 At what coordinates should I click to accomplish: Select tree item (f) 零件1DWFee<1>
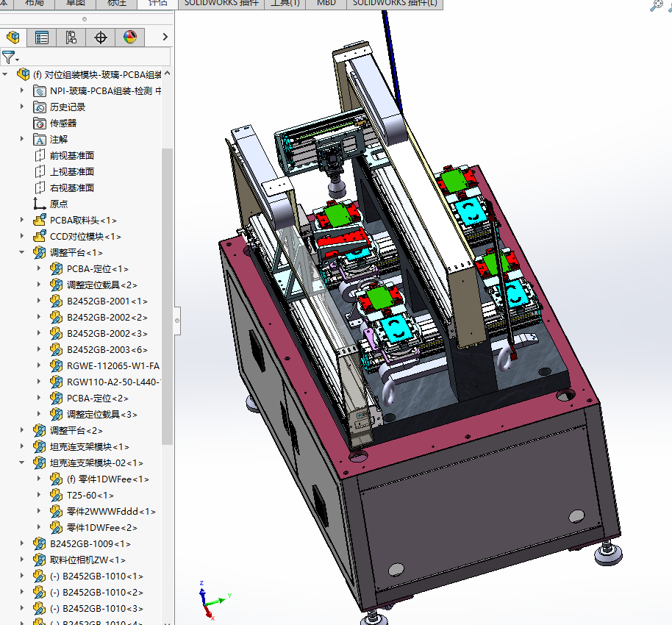[x=107, y=479]
